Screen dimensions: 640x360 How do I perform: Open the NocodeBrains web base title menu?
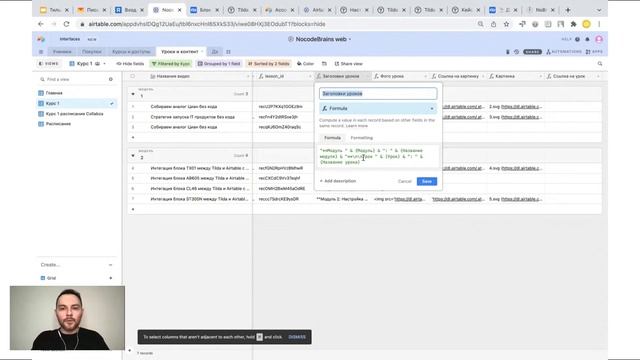click(x=320, y=39)
